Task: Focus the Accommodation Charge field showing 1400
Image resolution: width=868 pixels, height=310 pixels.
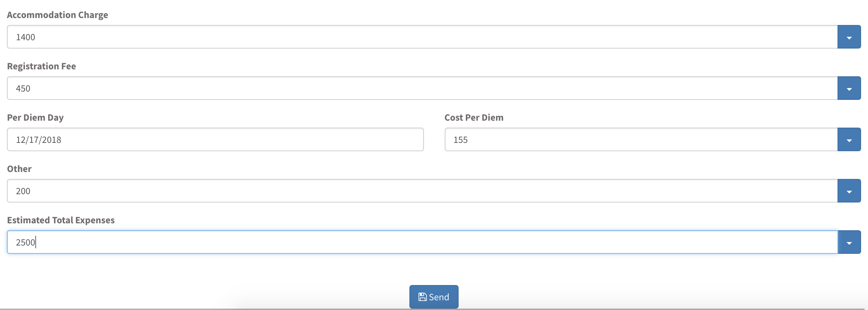Action: (422, 37)
